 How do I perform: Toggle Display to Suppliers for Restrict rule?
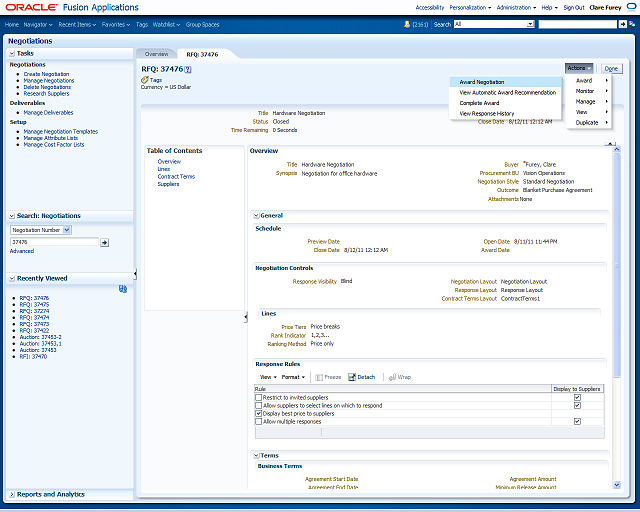[577, 397]
